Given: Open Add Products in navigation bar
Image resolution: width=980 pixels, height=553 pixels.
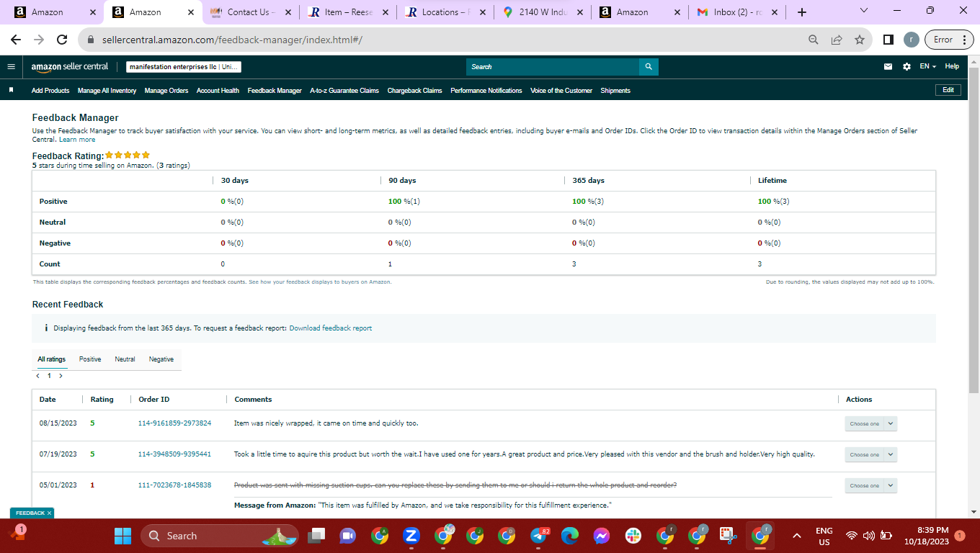Looking at the screenshot, I should coord(50,91).
